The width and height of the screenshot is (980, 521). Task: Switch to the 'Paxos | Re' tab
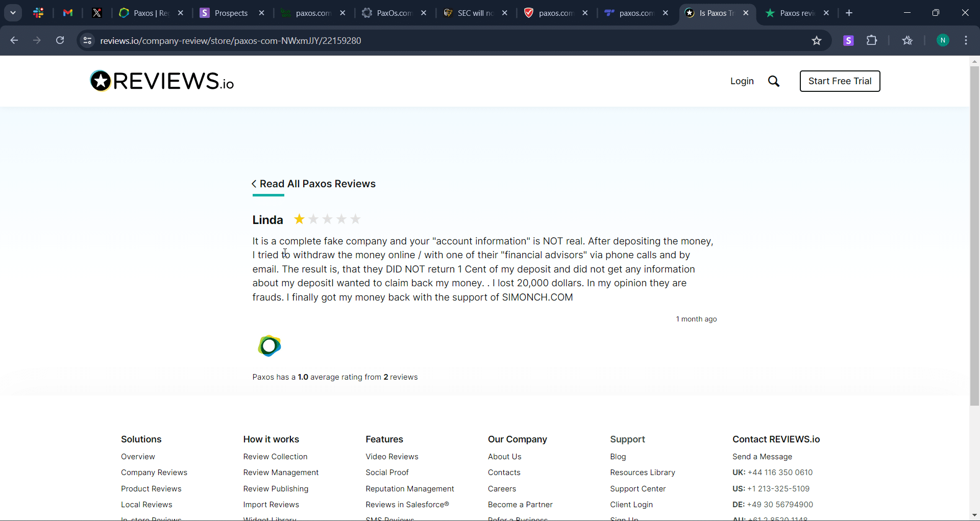click(x=151, y=13)
